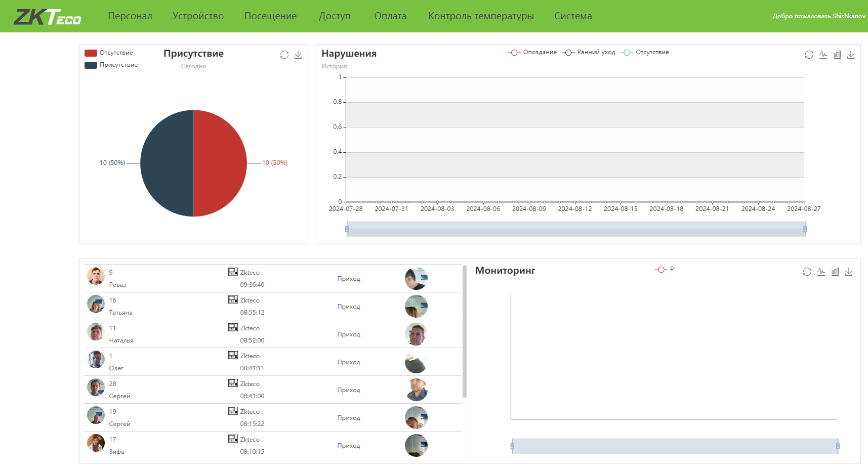The width and height of the screenshot is (868, 472).
Task: Download the Присутствие chart image
Action: pyautogui.click(x=298, y=55)
